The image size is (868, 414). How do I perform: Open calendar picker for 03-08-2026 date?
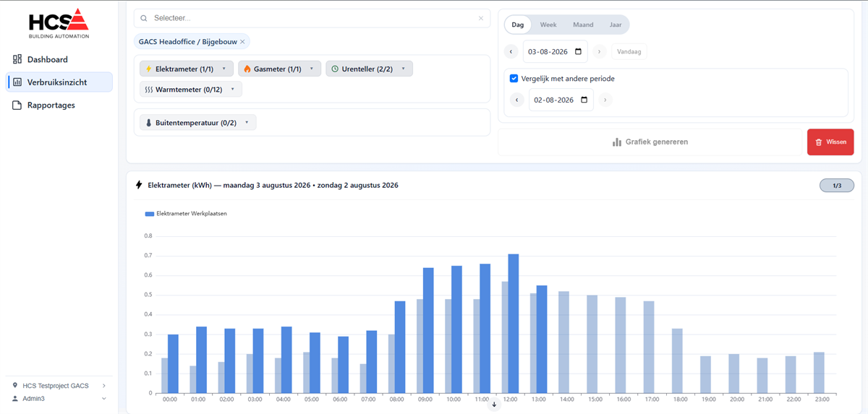(578, 52)
